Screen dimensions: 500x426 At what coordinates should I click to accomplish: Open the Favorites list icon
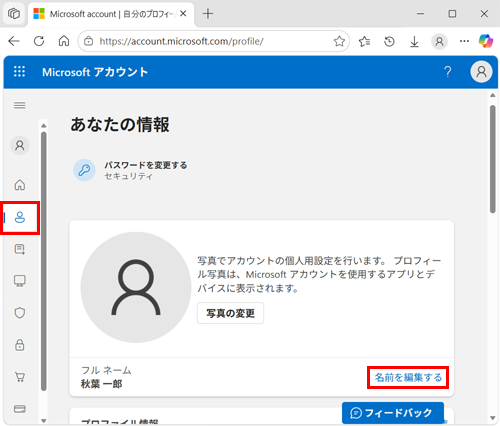[364, 41]
